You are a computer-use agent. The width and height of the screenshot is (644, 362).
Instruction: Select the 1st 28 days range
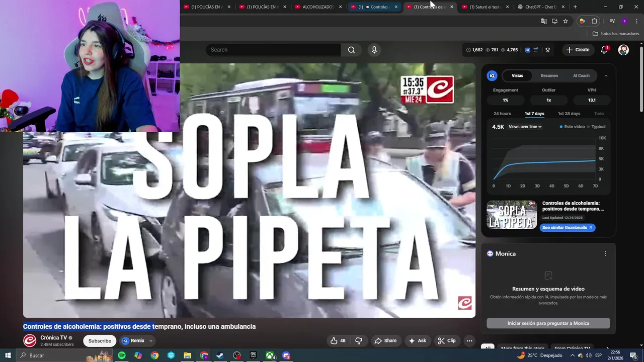pyautogui.click(x=569, y=114)
